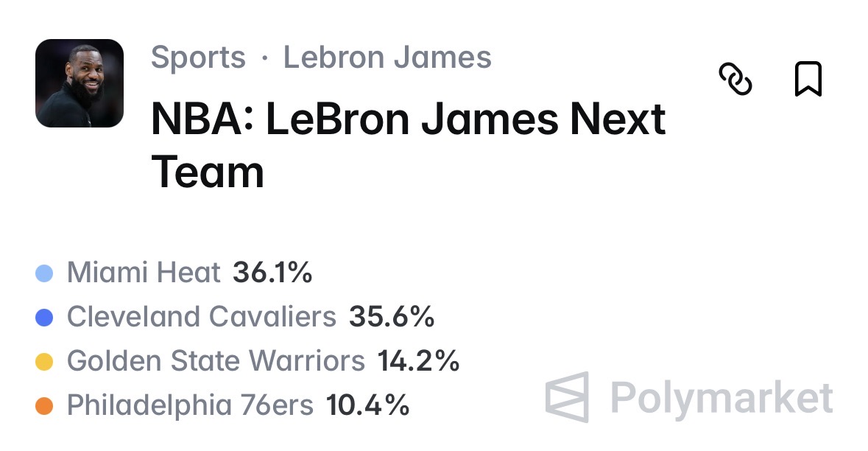The image size is (868, 451).
Task: Choose the Golden State Warriors outcome label
Action: point(216,361)
